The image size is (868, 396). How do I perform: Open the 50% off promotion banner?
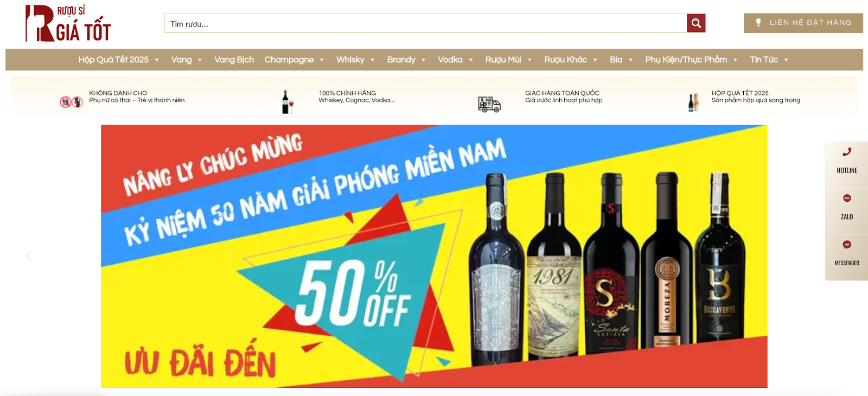point(434,256)
